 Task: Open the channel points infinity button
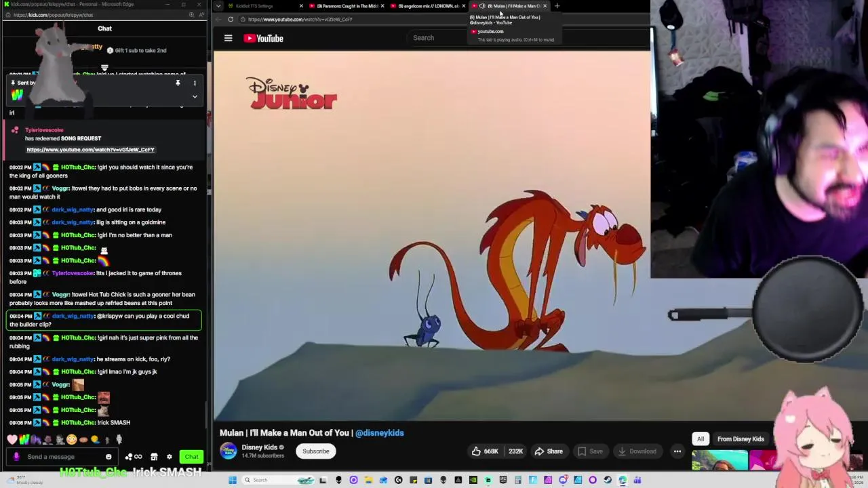134,457
